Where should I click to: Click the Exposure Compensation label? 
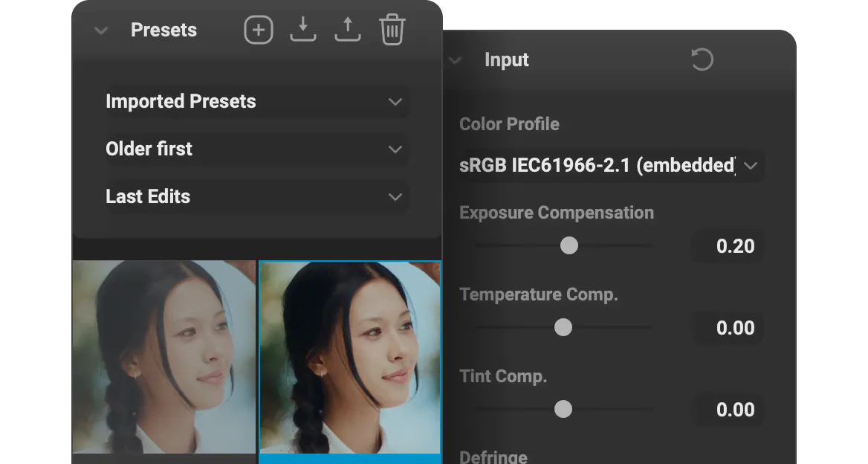click(557, 213)
